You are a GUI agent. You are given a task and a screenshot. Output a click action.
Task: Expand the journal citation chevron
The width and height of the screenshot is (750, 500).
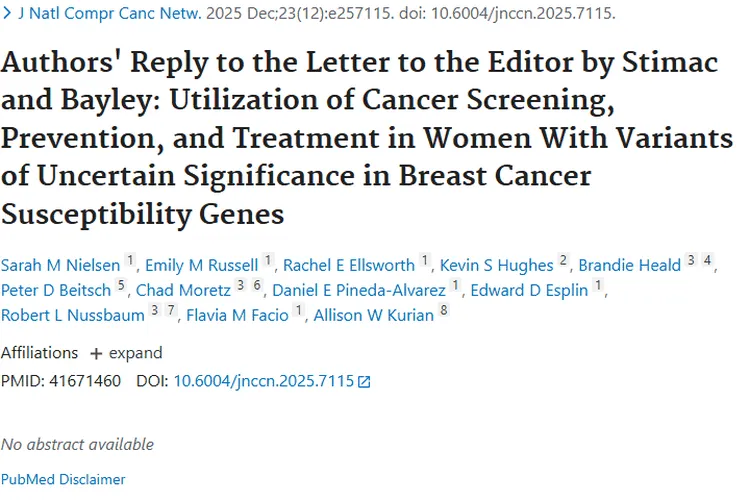click(x=7, y=15)
